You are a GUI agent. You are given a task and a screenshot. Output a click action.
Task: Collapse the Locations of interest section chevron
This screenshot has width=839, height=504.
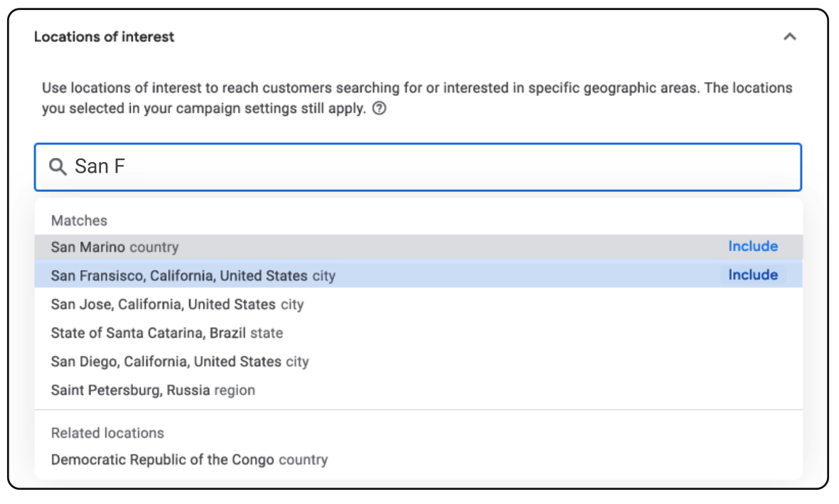click(789, 37)
